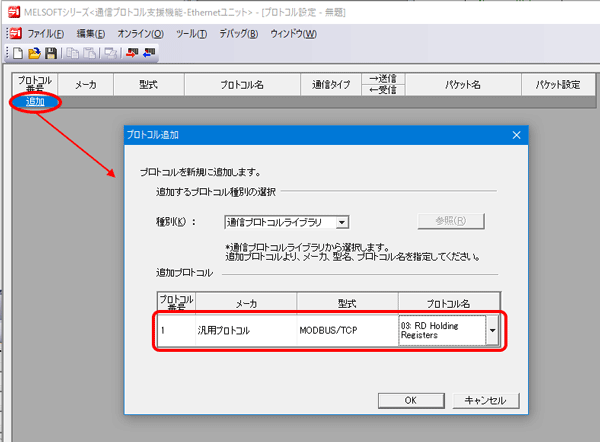Click the プロトコル名 header in main table
The height and width of the screenshot is (442, 600).
pos(242,85)
